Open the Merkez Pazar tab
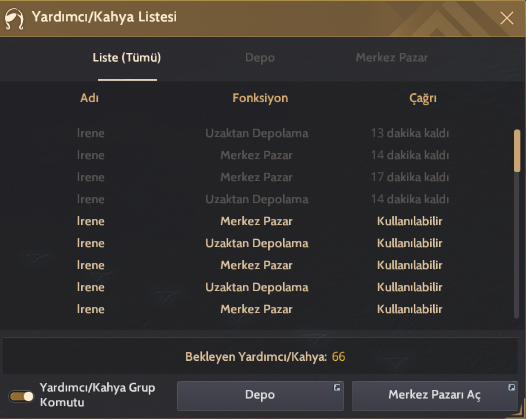 391,58
